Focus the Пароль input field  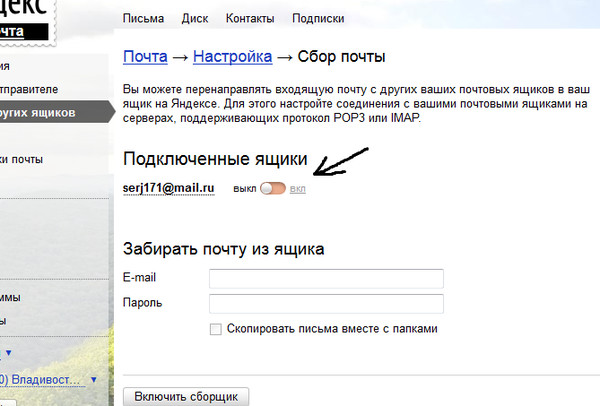point(326,304)
